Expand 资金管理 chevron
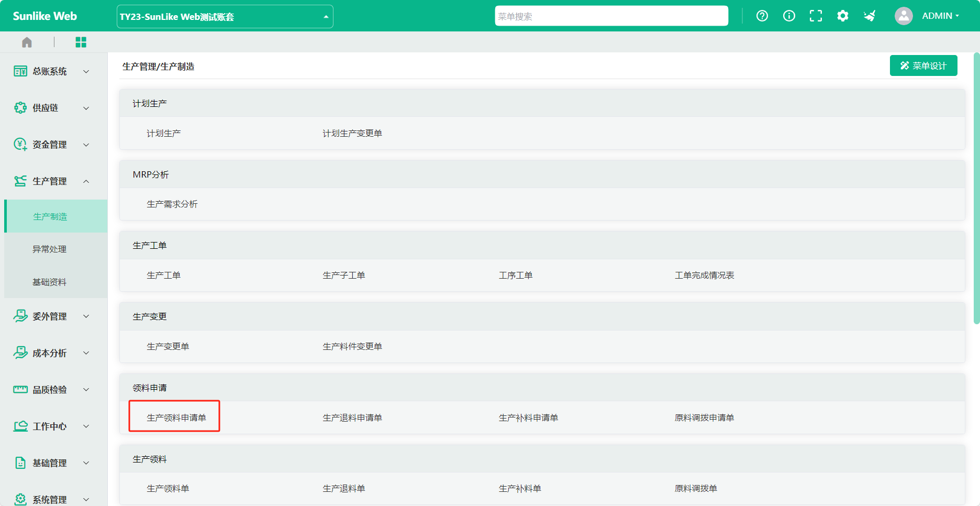 tap(86, 145)
